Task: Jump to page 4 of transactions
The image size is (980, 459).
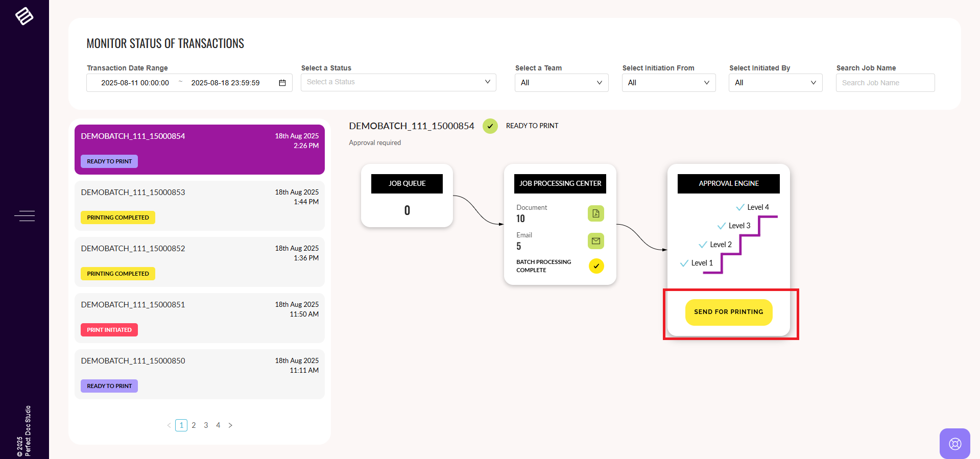Action: (x=218, y=425)
